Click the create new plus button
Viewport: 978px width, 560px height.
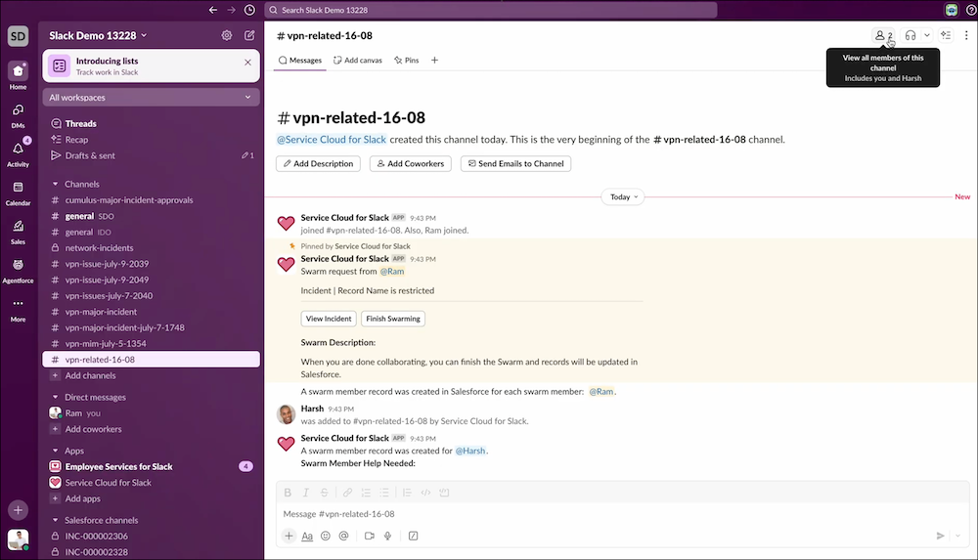click(x=18, y=510)
